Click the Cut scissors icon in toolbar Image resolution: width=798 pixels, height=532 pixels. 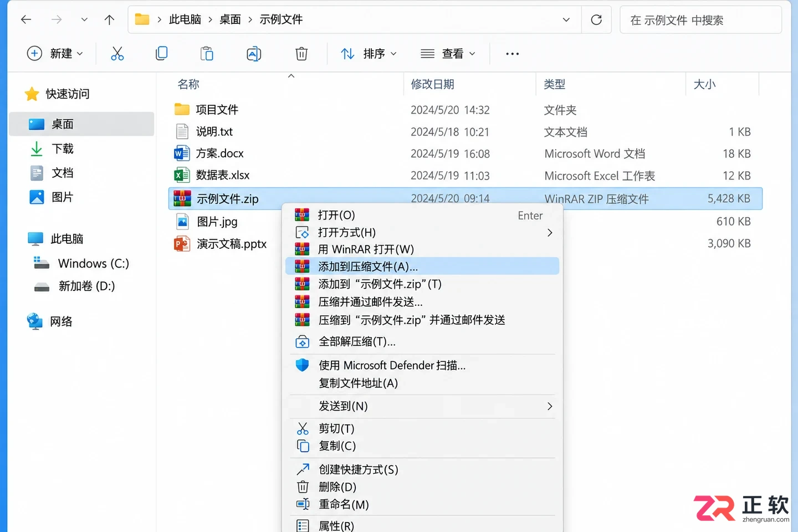[x=117, y=54]
